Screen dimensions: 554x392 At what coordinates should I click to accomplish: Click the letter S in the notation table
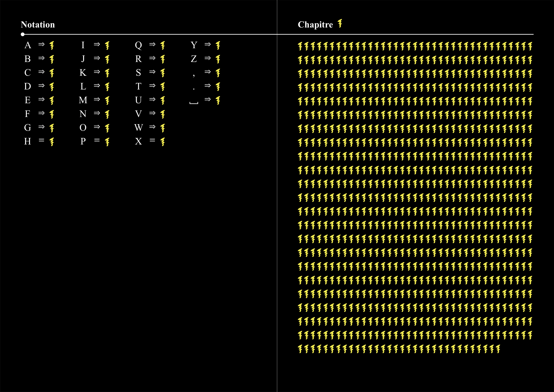pyautogui.click(x=138, y=72)
